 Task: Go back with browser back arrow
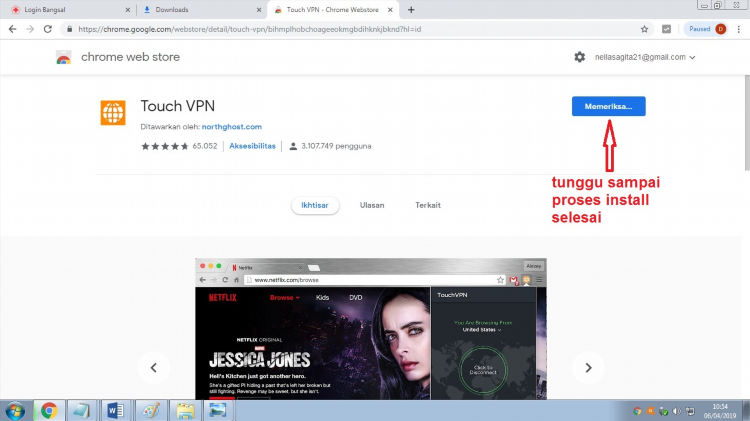coord(12,29)
